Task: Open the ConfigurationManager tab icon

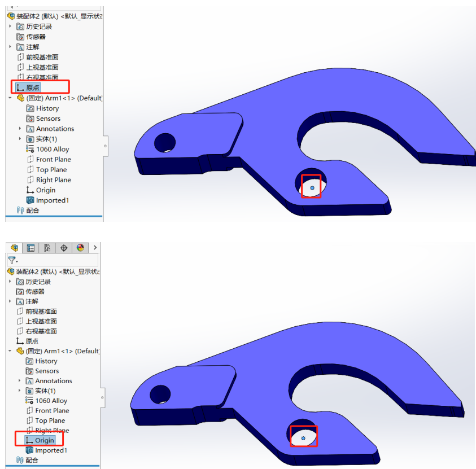Action: 47,248
